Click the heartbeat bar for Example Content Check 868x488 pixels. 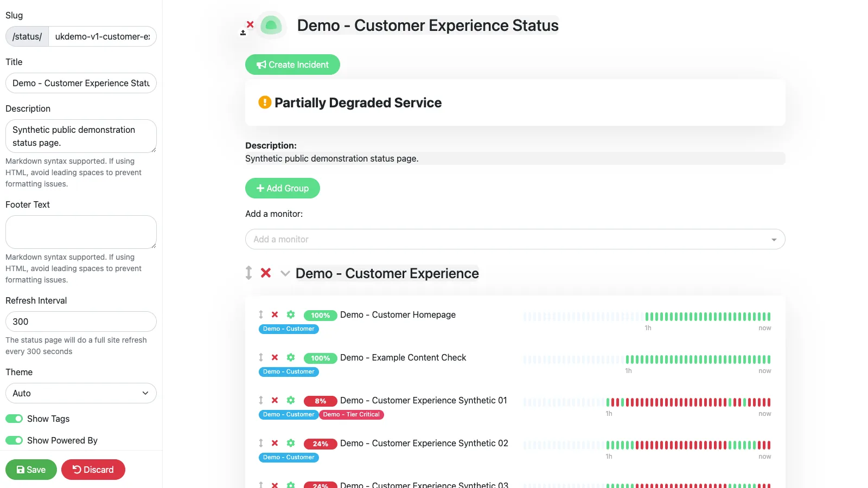point(647,359)
